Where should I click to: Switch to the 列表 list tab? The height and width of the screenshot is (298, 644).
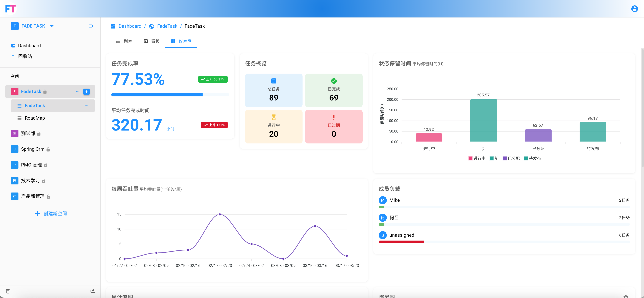coord(124,41)
